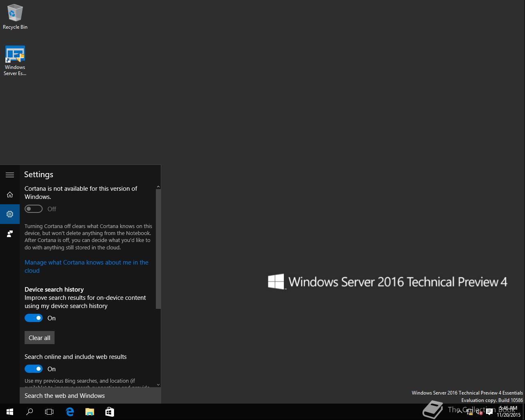525x420 pixels.
Task: Click the muted volume tray icon
Action: coord(479,412)
